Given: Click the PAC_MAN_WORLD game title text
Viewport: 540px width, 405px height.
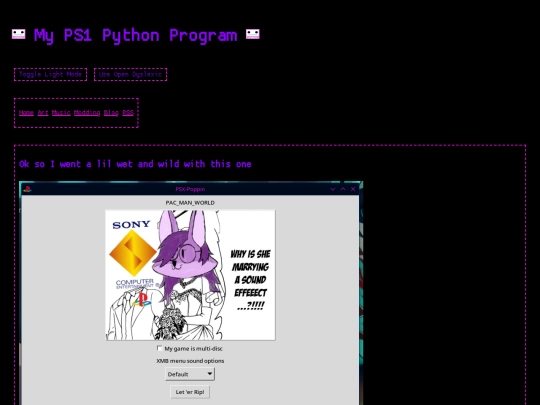Looking at the screenshot, I should [190, 202].
